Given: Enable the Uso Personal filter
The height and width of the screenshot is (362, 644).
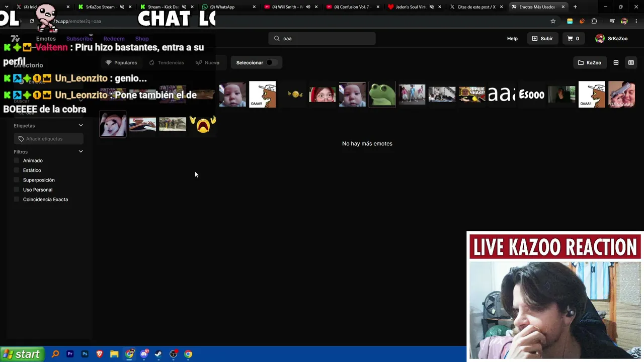Looking at the screenshot, I should pyautogui.click(x=17, y=190).
